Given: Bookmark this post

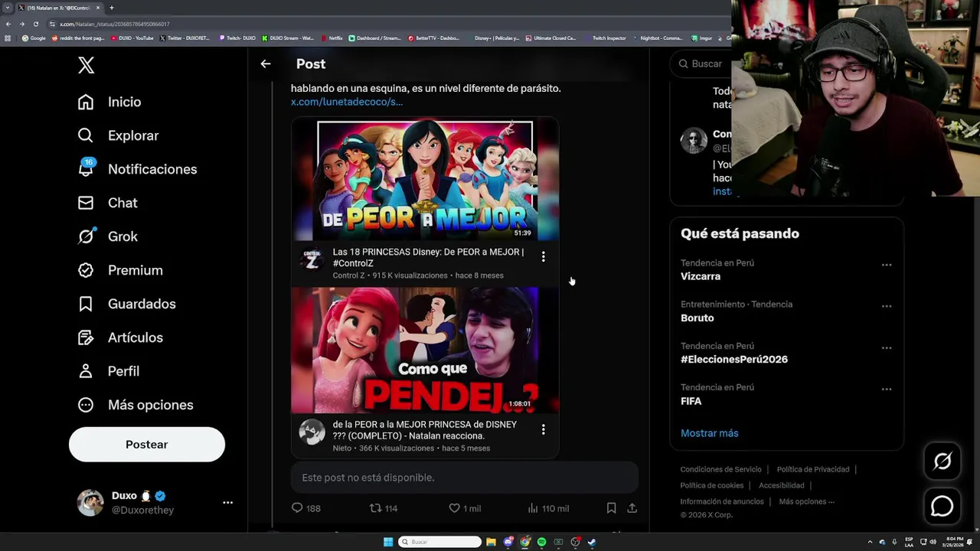Looking at the screenshot, I should (x=611, y=508).
